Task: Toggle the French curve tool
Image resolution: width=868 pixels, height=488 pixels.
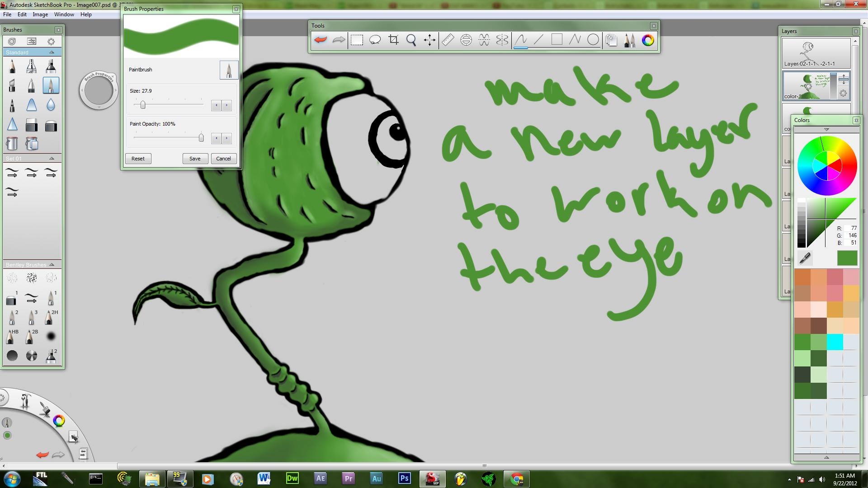Action: (484, 40)
